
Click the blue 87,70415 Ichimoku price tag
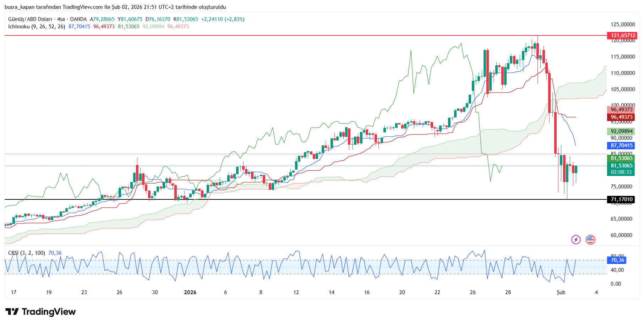point(622,145)
